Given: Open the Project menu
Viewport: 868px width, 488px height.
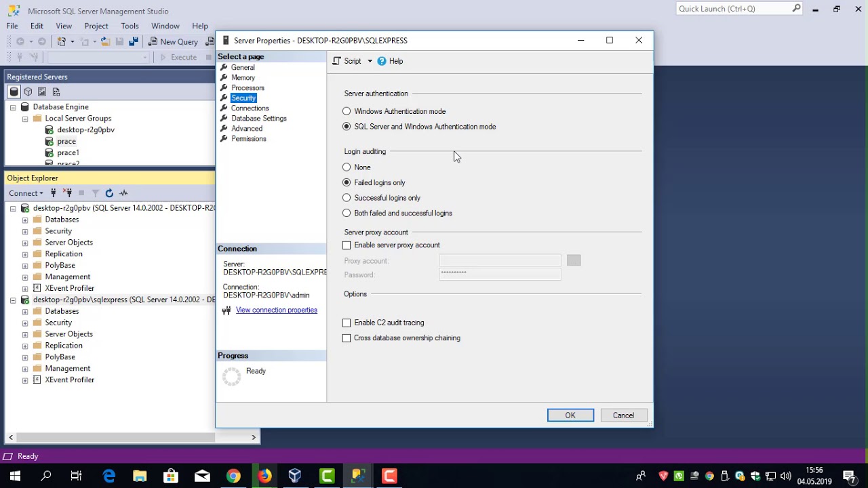Looking at the screenshot, I should tap(96, 26).
